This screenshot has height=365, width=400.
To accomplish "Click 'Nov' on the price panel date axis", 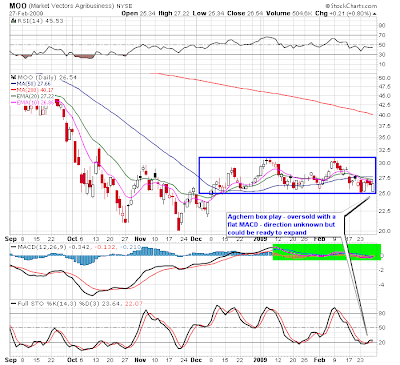I will click(140, 239).
